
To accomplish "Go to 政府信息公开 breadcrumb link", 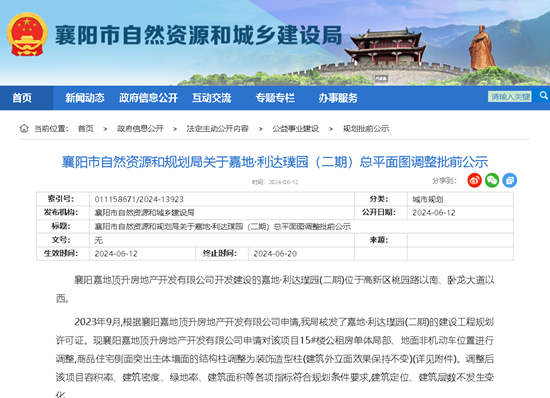I will tap(140, 129).
